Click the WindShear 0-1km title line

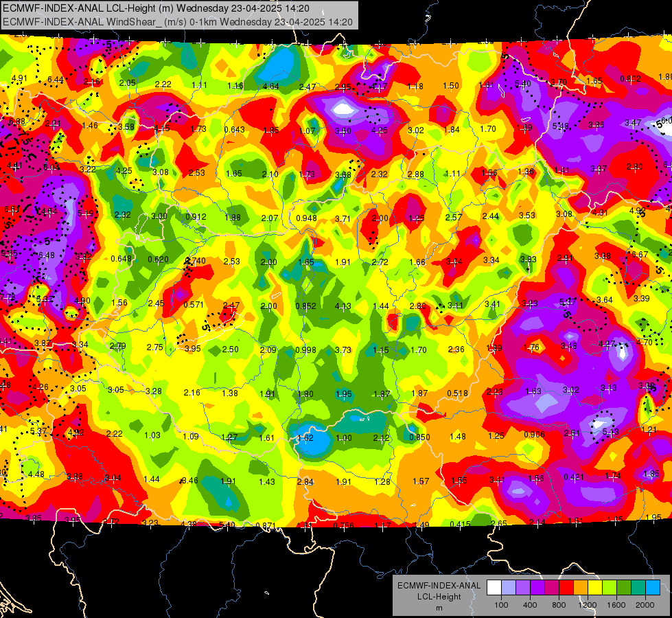pyautogui.click(x=177, y=22)
